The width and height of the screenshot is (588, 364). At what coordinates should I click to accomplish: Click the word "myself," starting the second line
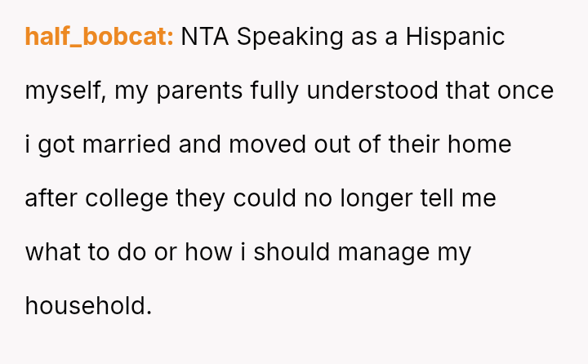(x=65, y=91)
